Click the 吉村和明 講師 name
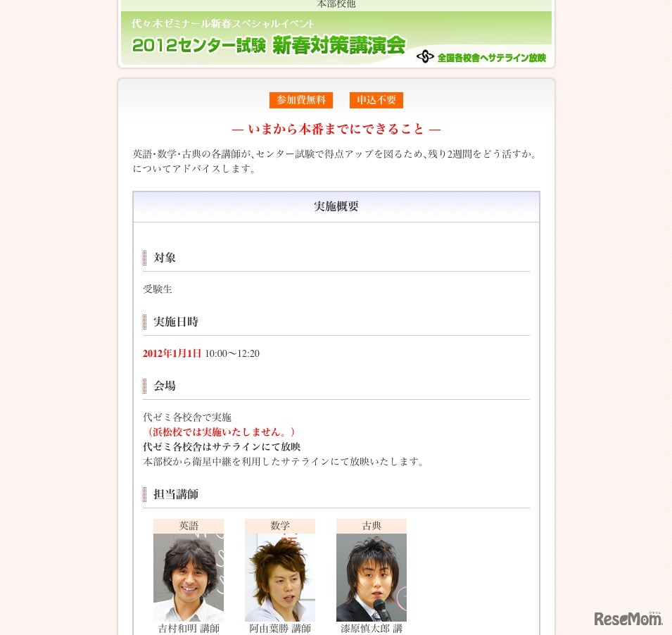Image resolution: width=672 pixels, height=635 pixels. coord(189,629)
